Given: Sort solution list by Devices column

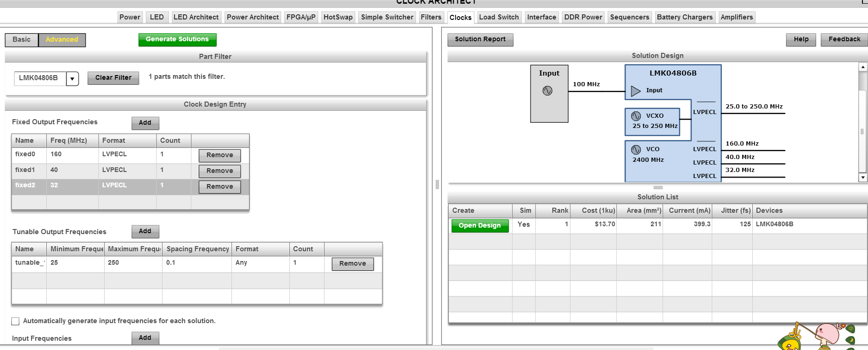Looking at the screenshot, I should 810,210.
